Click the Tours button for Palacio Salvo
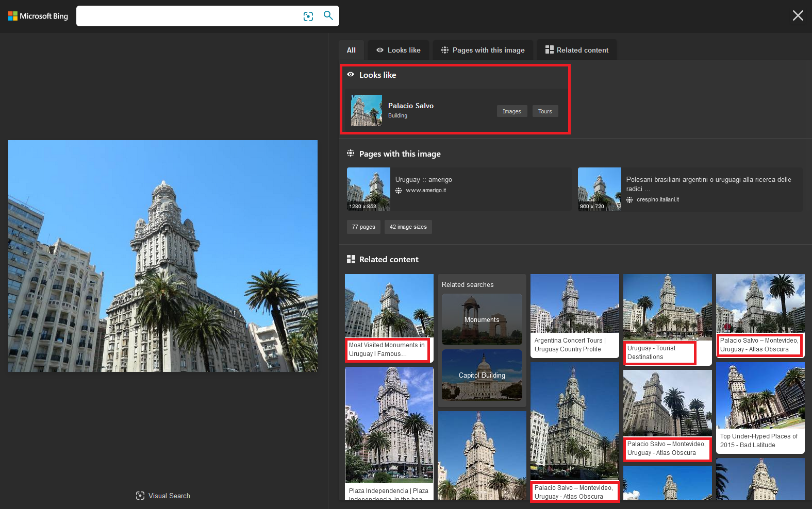Image resolution: width=812 pixels, height=509 pixels. [x=545, y=111]
